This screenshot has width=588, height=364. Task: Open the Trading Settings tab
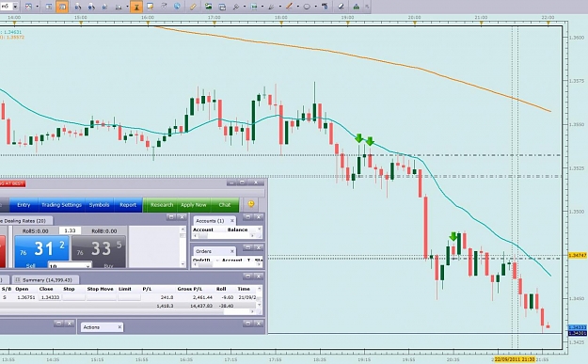click(61, 205)
